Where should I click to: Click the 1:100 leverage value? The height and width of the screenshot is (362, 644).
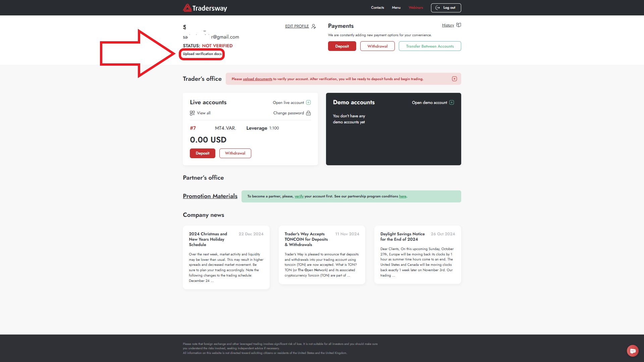point(274,128)
